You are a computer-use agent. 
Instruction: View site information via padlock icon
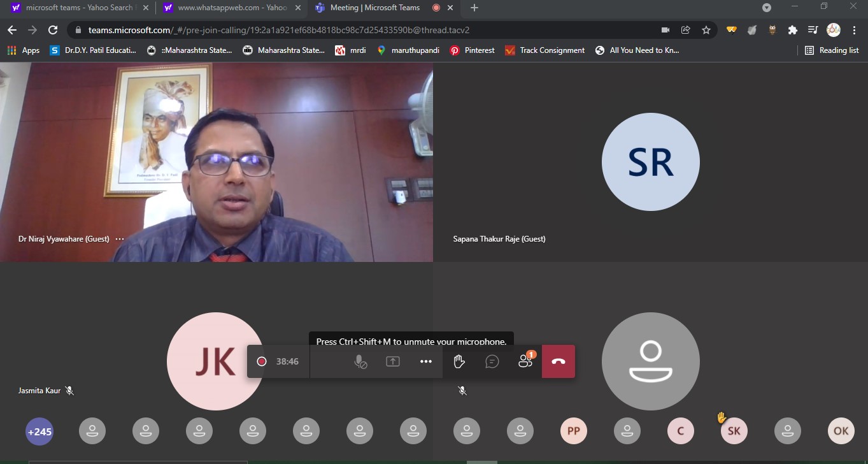78,30
